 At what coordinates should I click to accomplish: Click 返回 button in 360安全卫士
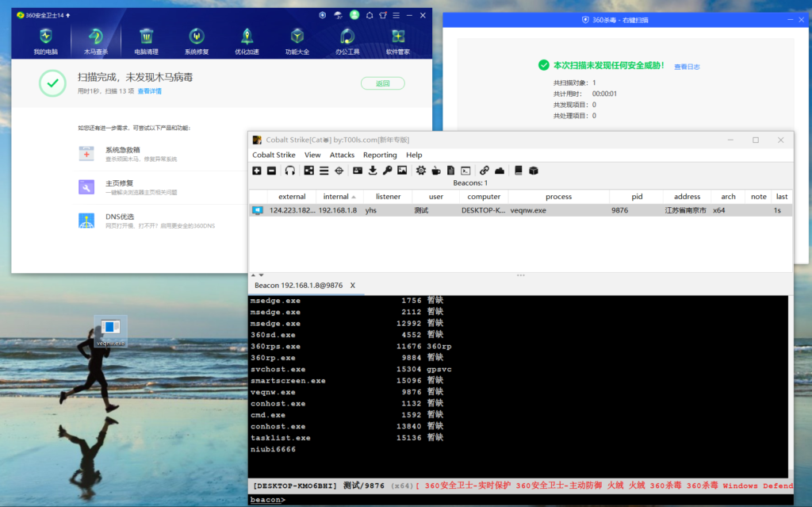pyautogui.click(x=383, y=83)
